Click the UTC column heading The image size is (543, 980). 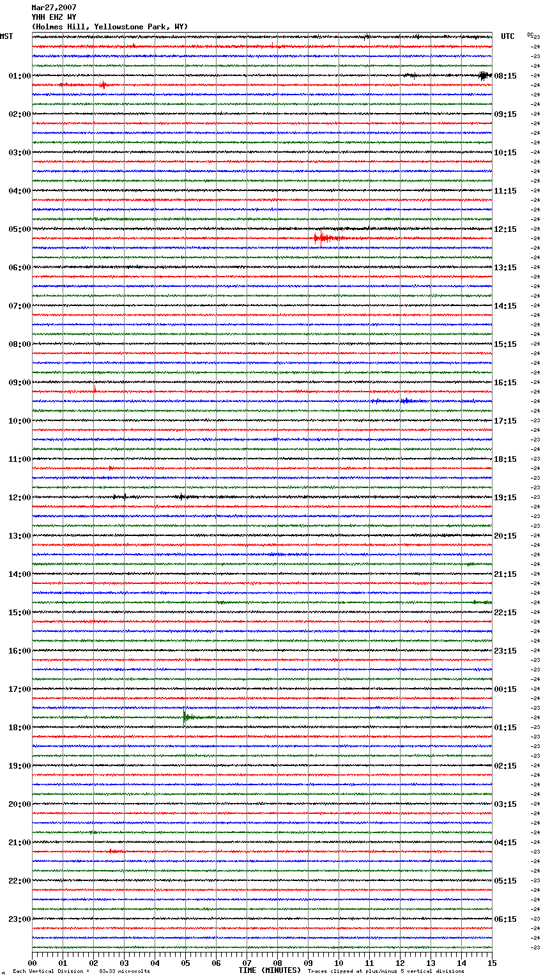(x=508, y=36)
